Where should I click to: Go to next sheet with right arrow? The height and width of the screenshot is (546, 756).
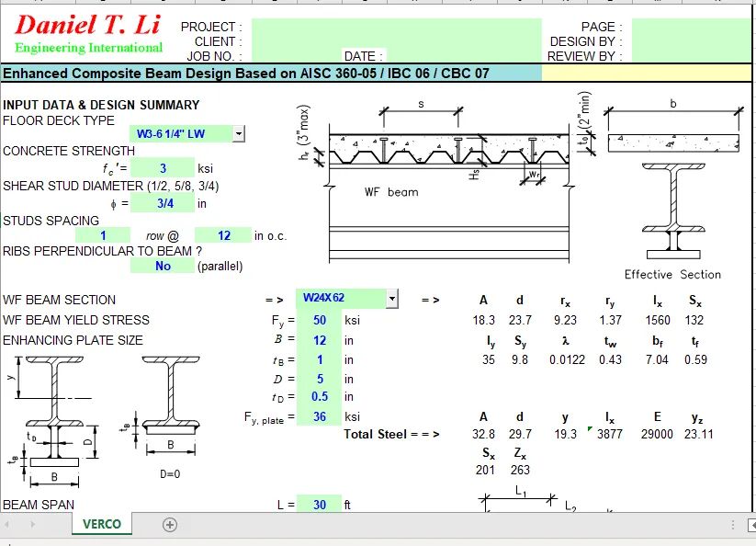coord(33,524)
